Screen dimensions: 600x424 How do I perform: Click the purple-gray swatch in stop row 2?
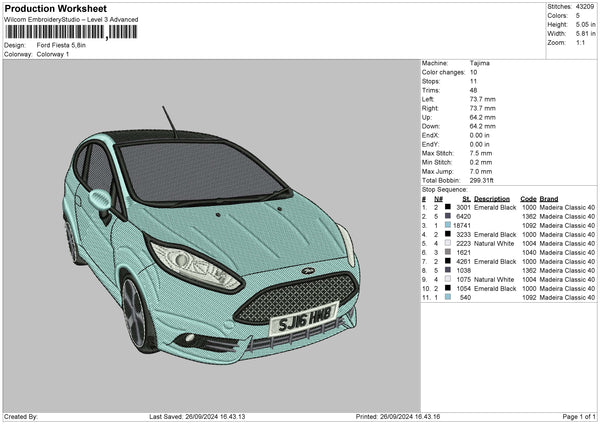point(448,216)
